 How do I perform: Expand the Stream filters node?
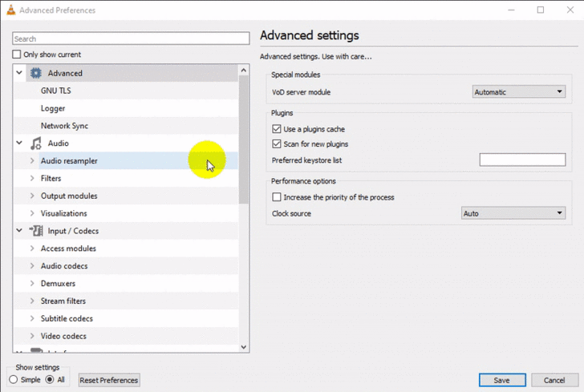(x=32, y=301)
